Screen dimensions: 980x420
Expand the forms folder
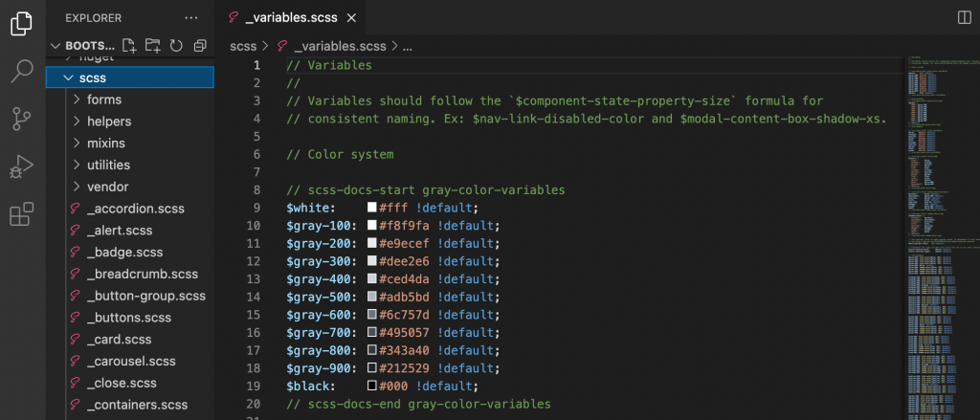[103, 99]
